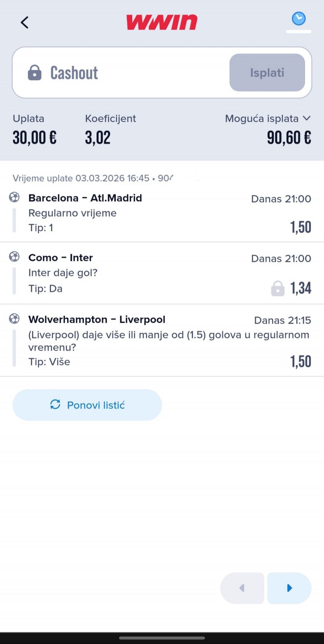
Task: Tap the Vrijeme uplate timestamp line
Action: [x=93, y=178]
